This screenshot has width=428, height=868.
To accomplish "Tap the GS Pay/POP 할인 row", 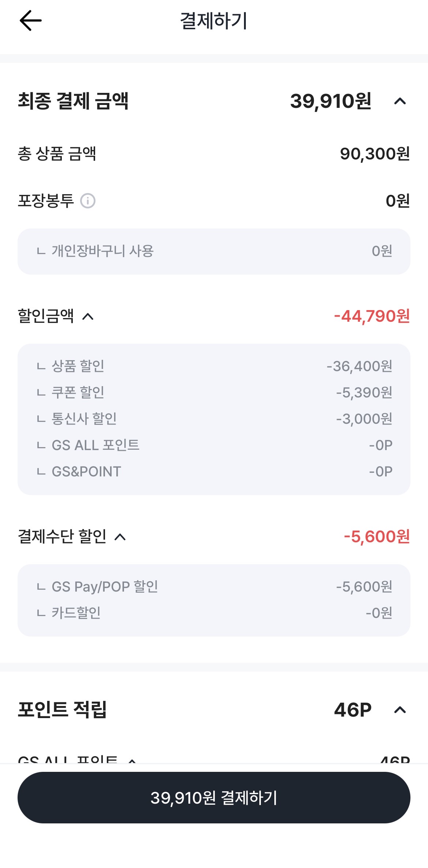I will click(214, 586).
